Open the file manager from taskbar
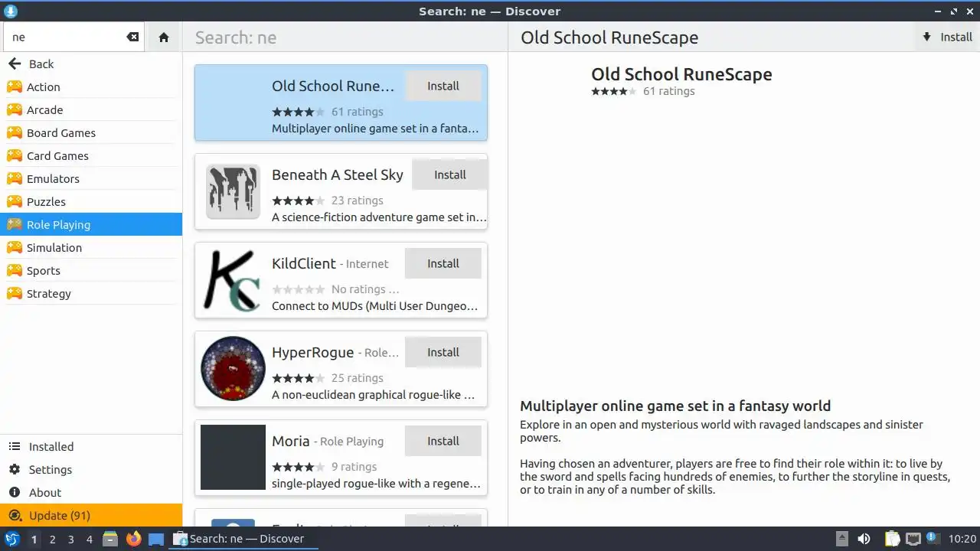 pos(110,539)
